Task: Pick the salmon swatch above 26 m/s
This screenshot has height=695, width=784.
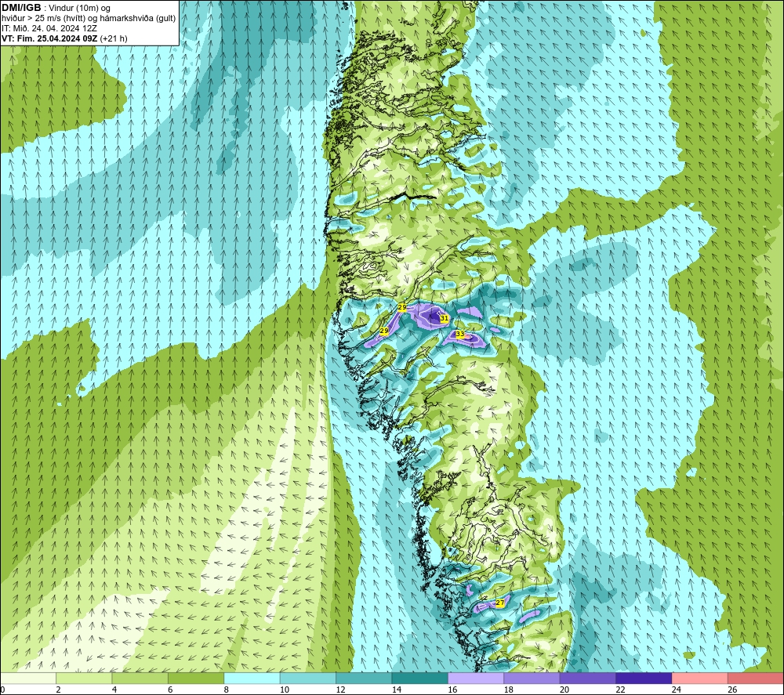Action: pos(756,678)
